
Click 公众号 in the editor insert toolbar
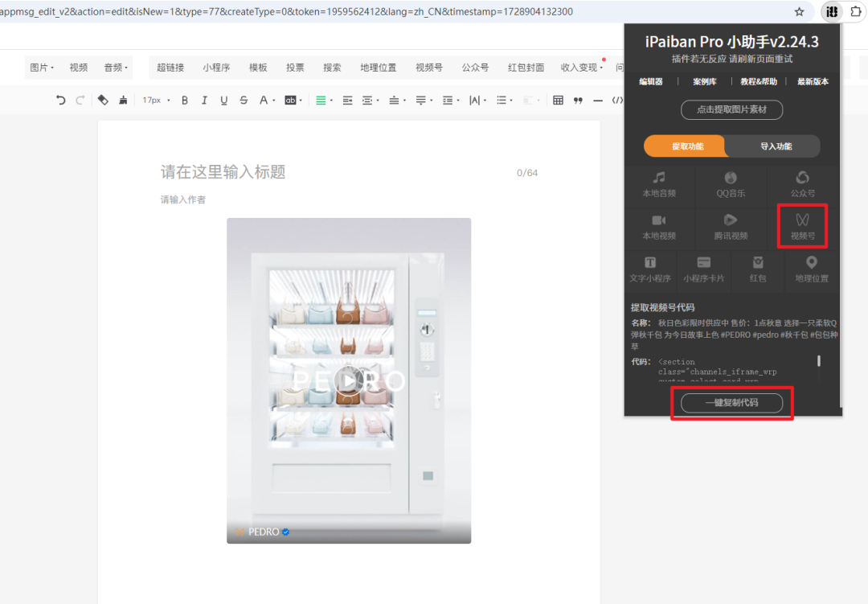coord(476,68)
